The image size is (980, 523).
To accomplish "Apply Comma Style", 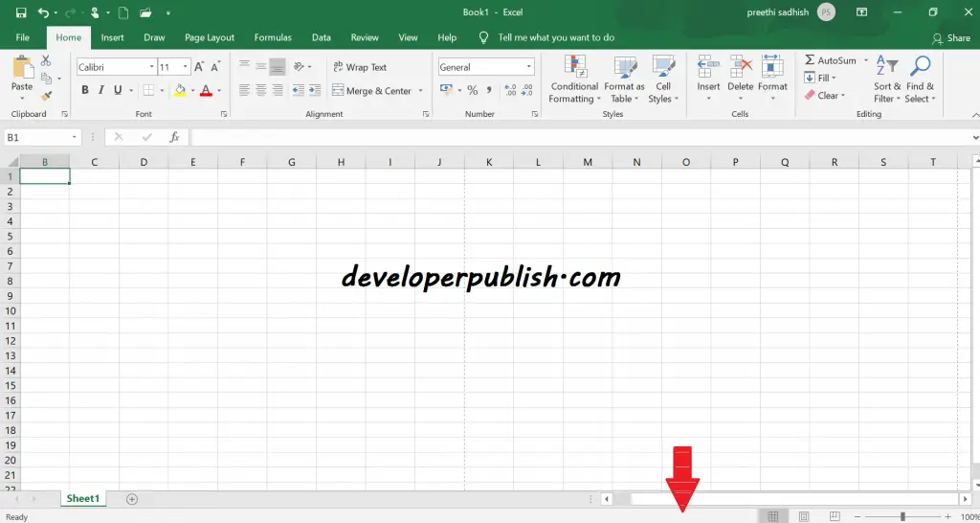I will tap(489, 90).
